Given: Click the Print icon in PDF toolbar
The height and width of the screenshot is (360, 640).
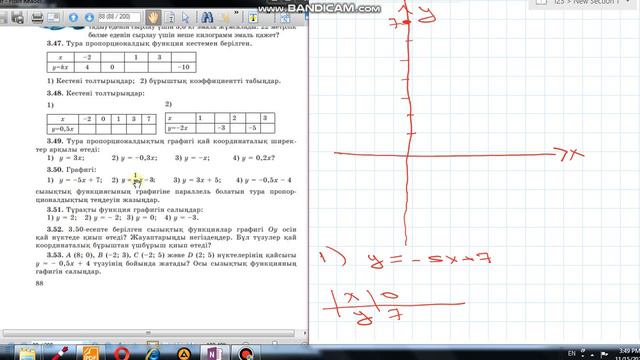Looking at the screenshot, I should tap(38, 18).
